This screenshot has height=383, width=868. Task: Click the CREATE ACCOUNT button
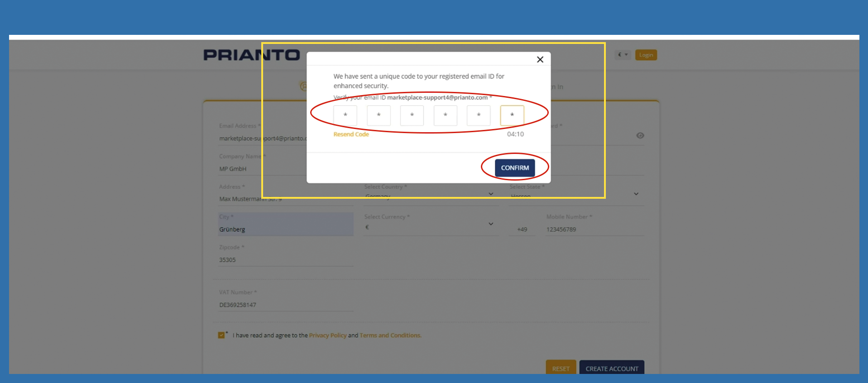(611, 368)
